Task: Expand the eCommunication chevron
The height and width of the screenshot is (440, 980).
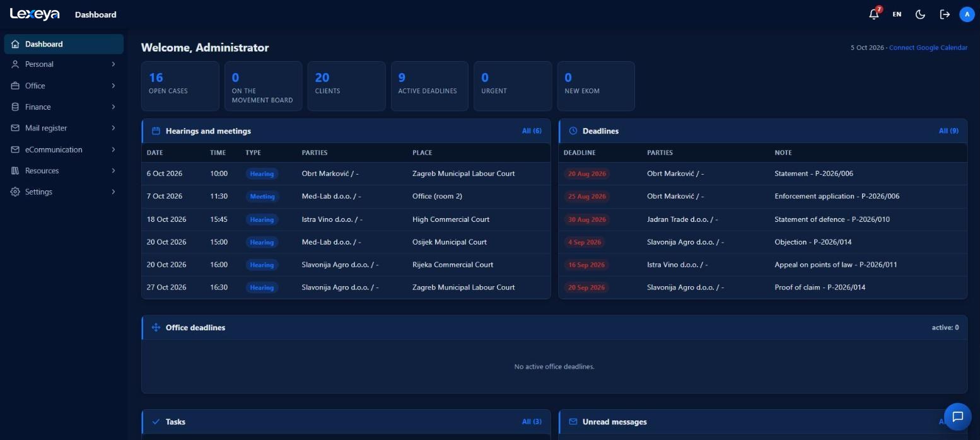Action: 114,149
